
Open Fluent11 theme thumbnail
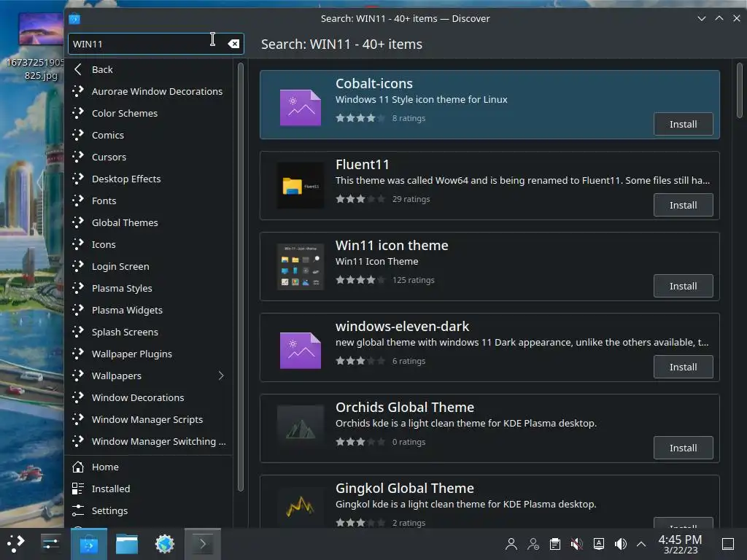coord(300,186)
